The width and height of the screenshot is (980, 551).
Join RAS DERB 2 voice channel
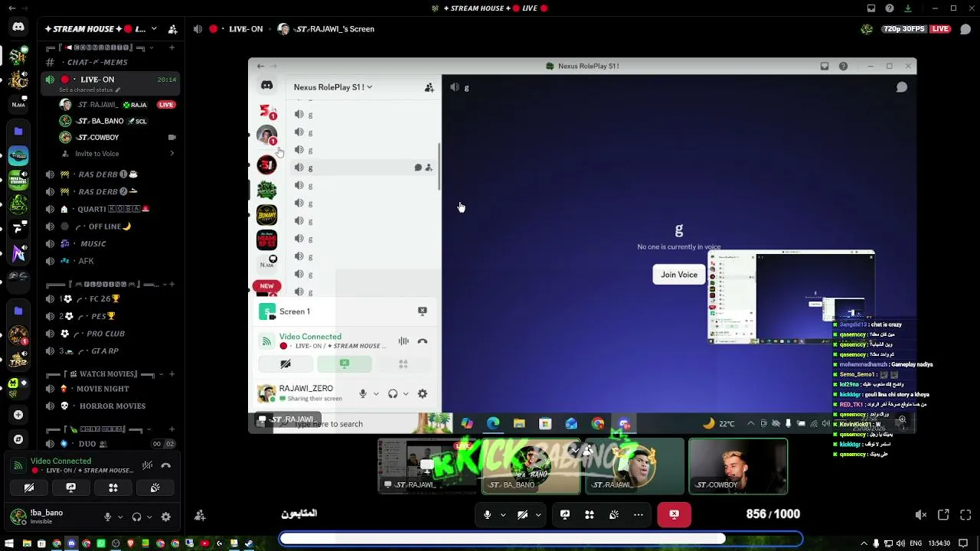[110, 191]
